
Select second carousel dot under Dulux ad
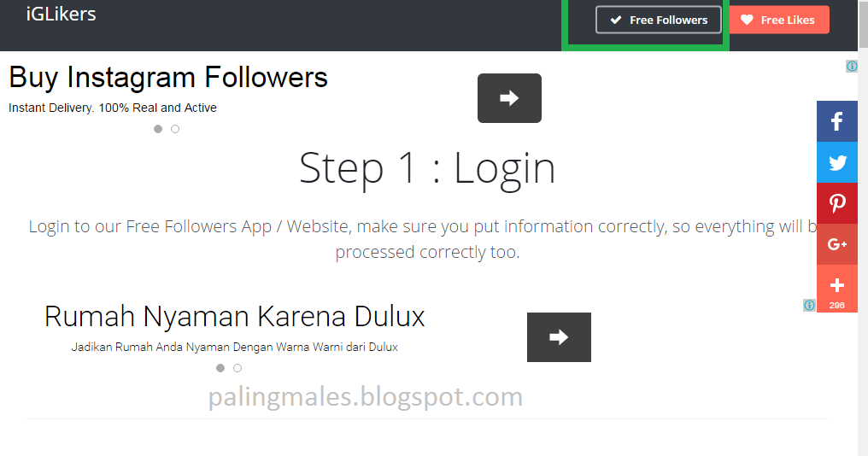[238, 368]
